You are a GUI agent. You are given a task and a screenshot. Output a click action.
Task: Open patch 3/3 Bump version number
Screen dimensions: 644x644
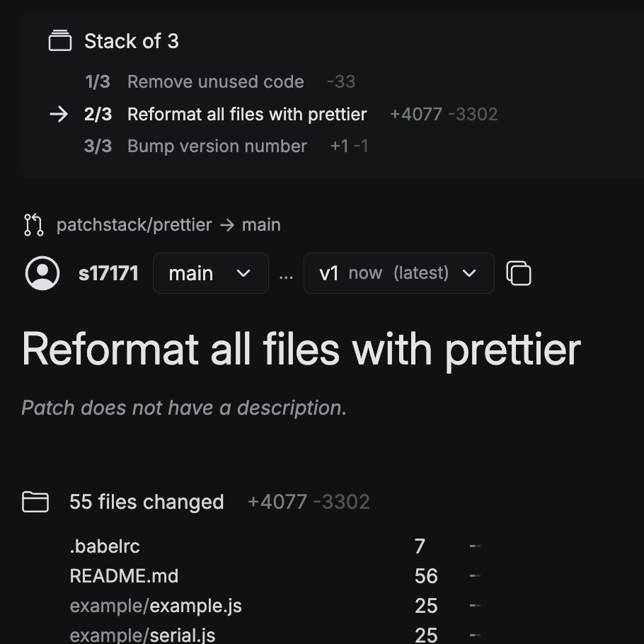[217, 146]
